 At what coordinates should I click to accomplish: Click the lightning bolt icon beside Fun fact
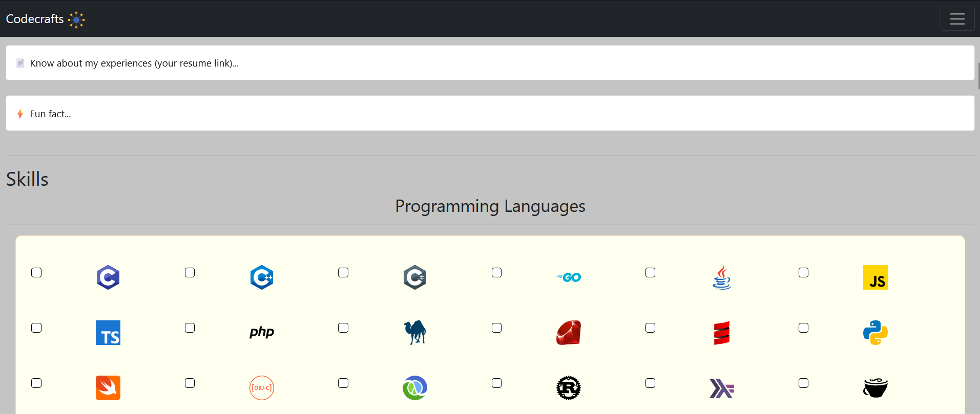tap(20, 114)
